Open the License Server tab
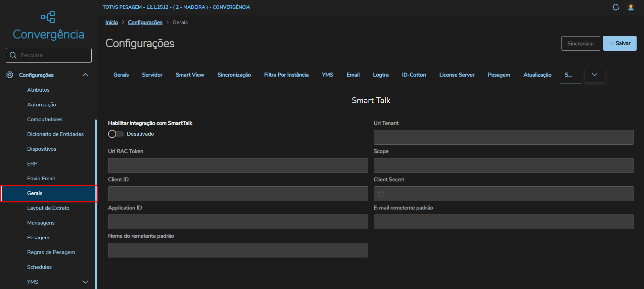This screenshot has height=289, width=644. (457, 75)
